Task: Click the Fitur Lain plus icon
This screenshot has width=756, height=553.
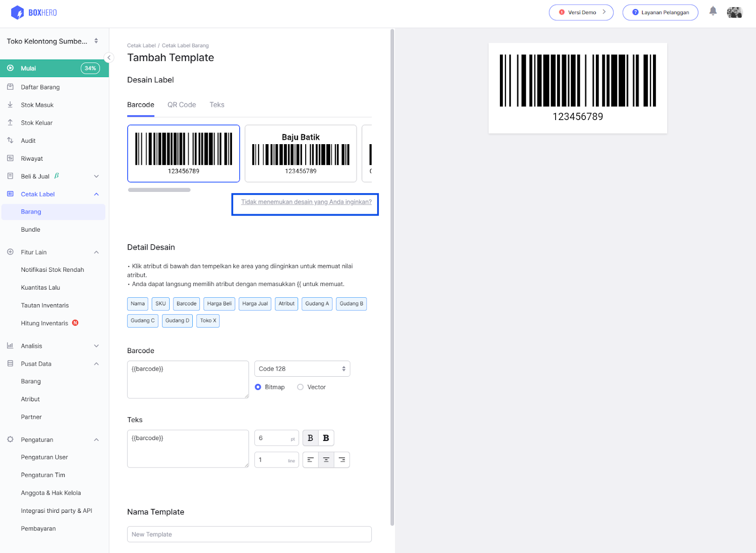Action: point(10,252)
